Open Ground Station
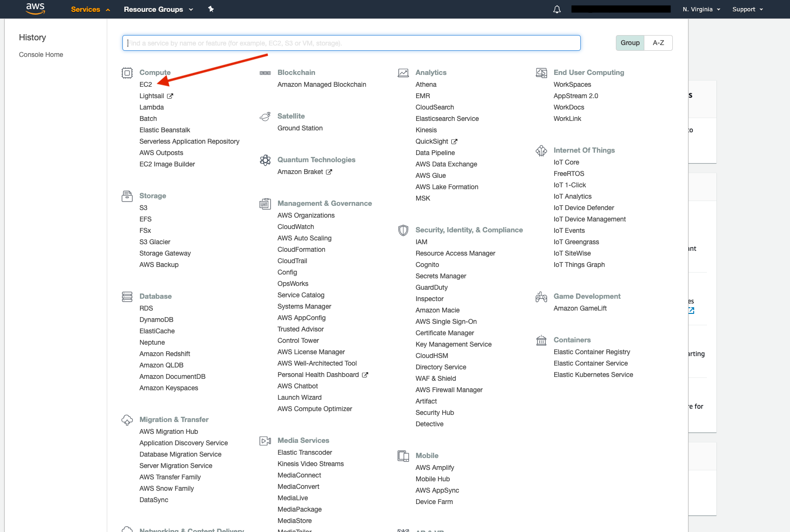This screenshot has width=790, height=532. 300,128
